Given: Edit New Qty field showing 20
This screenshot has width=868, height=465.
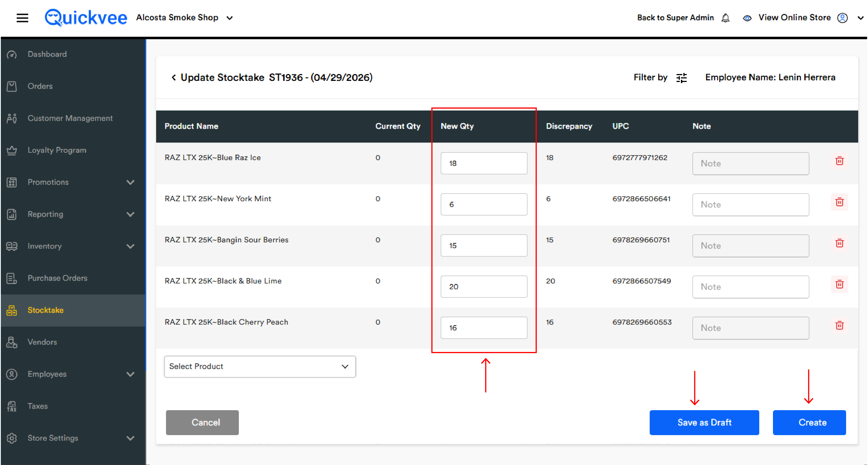Looking at the screenshot, I should click(x=484, y=287).
